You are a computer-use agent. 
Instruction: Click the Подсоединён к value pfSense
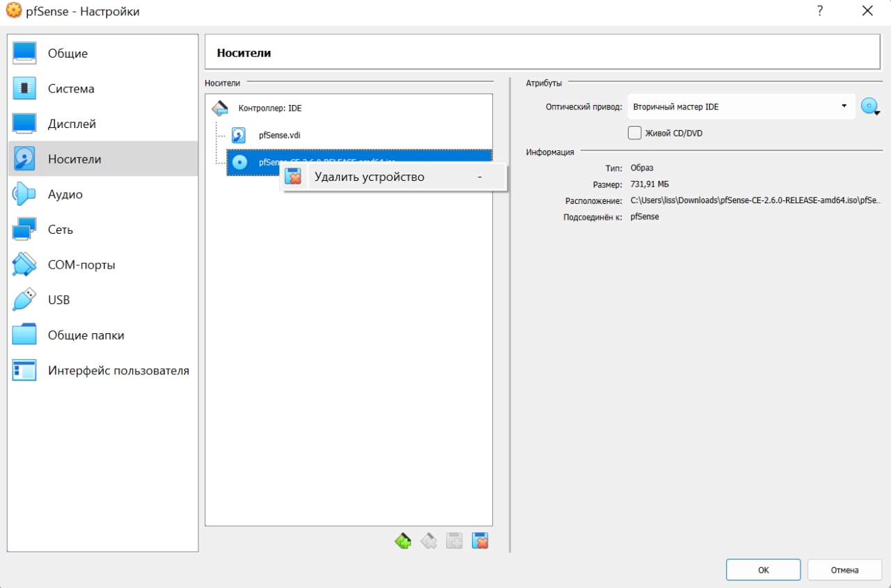[x=645, y=217]
